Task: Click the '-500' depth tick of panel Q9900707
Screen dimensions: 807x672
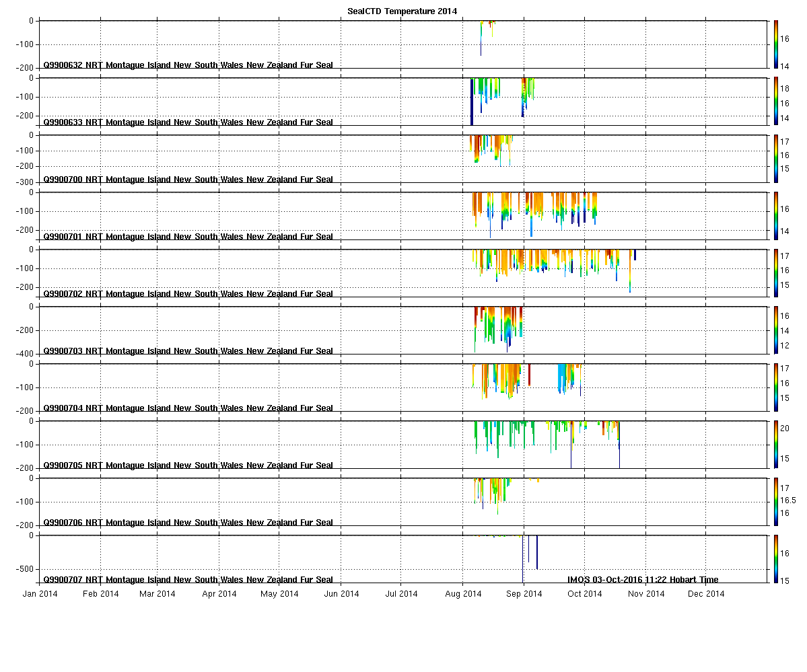Action: (x=24, y=569)
